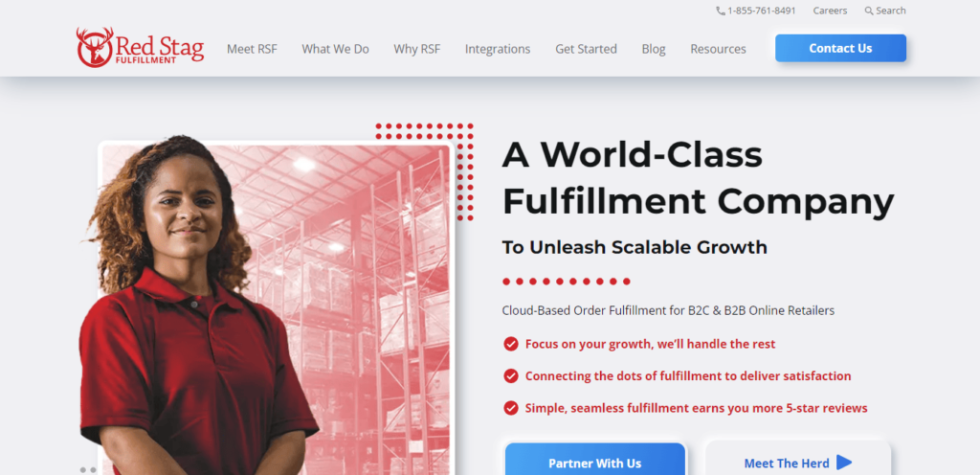Viewport: 980px width, 475px height.
Task: Open the Meet RSF menu
Action: click(x=252, y=49)
